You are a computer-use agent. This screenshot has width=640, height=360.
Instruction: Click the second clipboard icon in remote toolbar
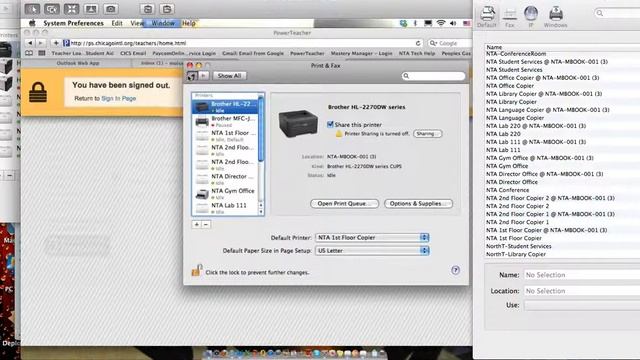point(167,9)
